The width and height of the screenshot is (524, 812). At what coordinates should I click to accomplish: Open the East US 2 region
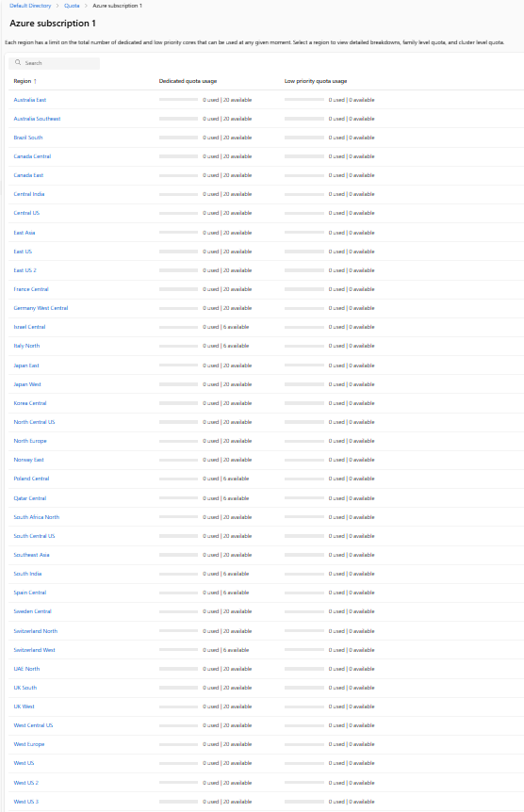click(x=25, y=270)
